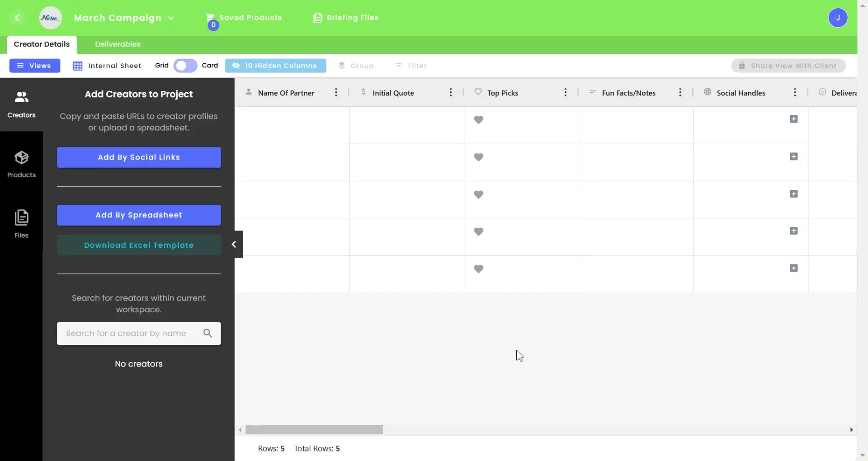Viewport: 868px width, 461px height.
Task: Click Add By Social Links
Action: [139, 157]
